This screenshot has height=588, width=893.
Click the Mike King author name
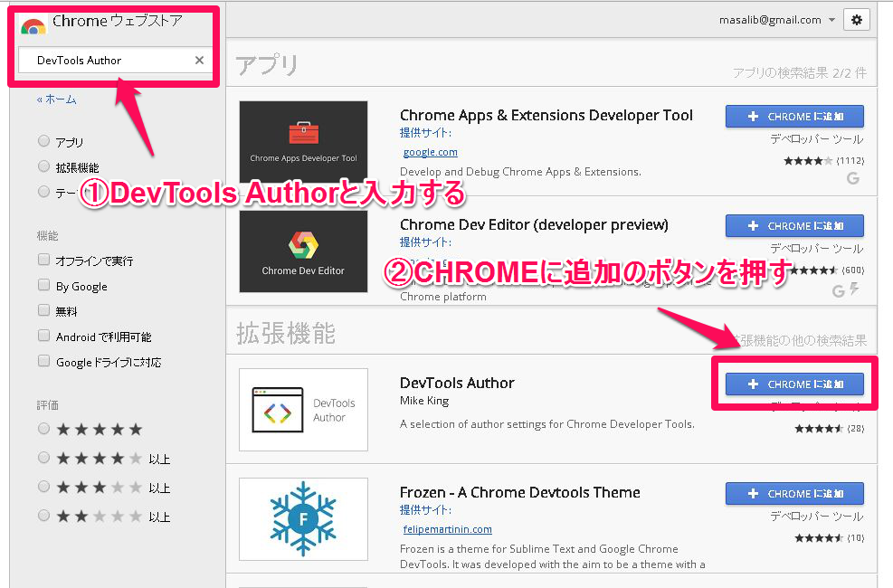(424, 401)
